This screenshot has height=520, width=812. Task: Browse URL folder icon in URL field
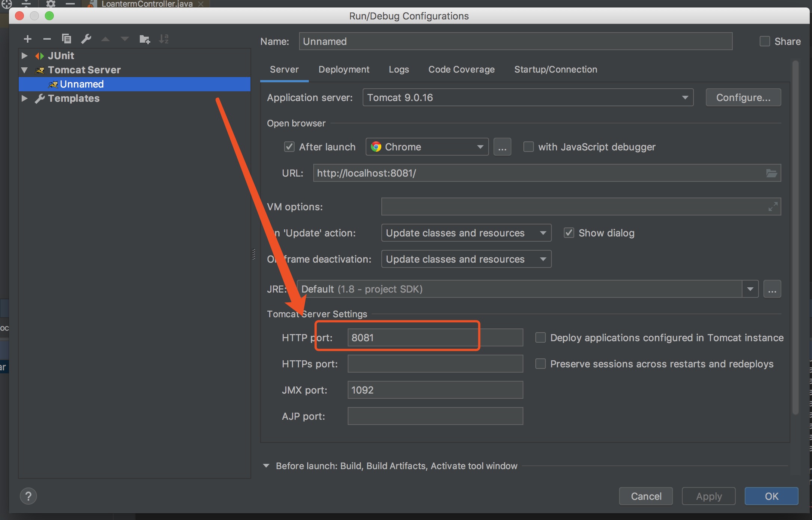coord(772,173)
